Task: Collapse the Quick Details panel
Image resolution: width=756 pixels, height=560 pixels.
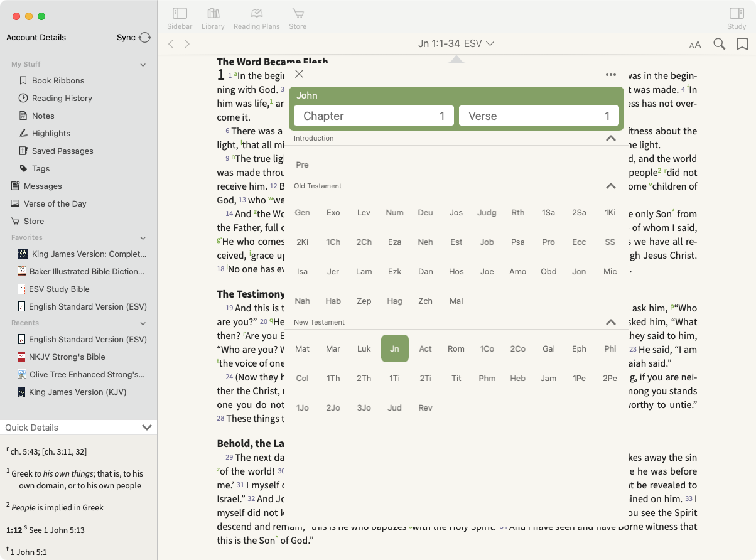Action: [x=147, y=428]
